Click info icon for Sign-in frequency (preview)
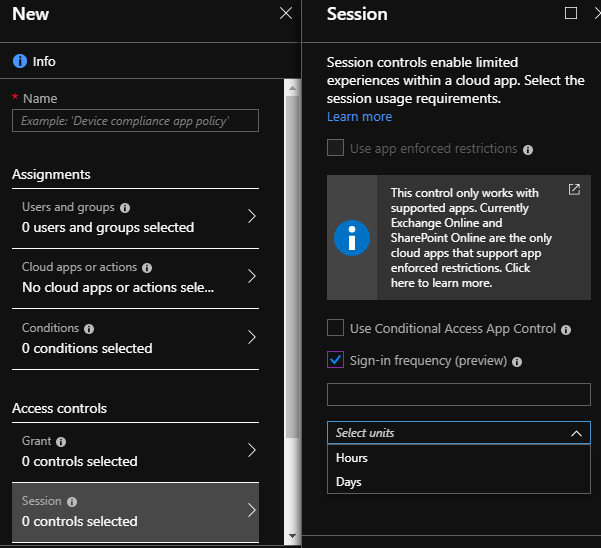The width and height of the screenshot is (601, 548). (517, 361)
